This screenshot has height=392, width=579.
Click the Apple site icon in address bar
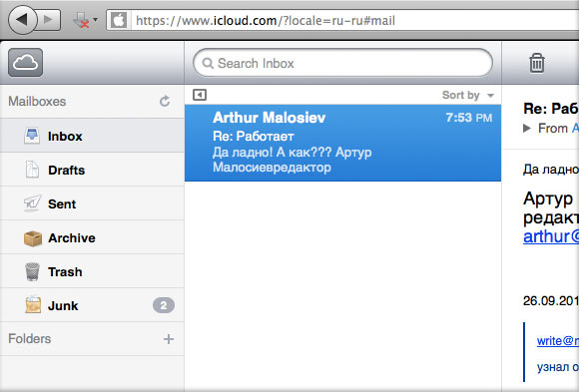pyautogui.click(x=119, y=20)
